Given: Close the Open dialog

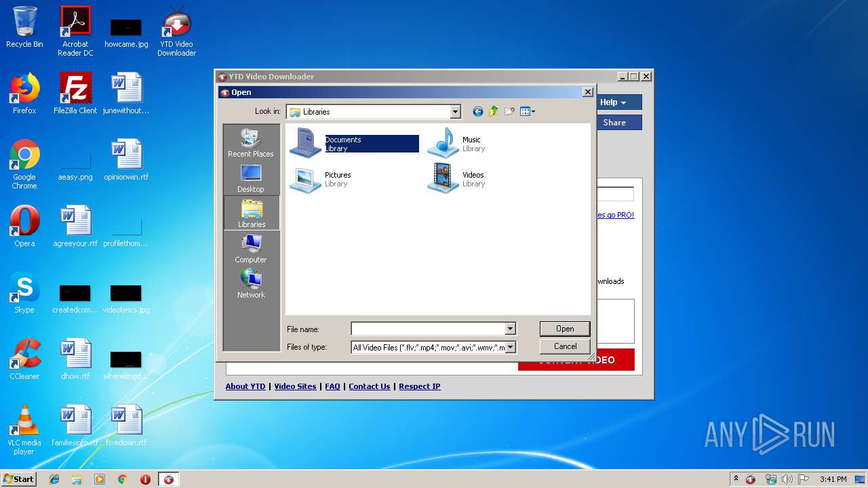Looking at the screenshot, I should 587,92.
